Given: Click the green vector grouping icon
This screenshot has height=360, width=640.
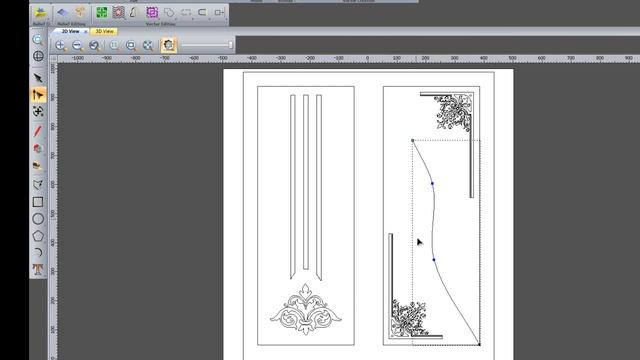Looking at the screenshot, I should pos(102,12).
